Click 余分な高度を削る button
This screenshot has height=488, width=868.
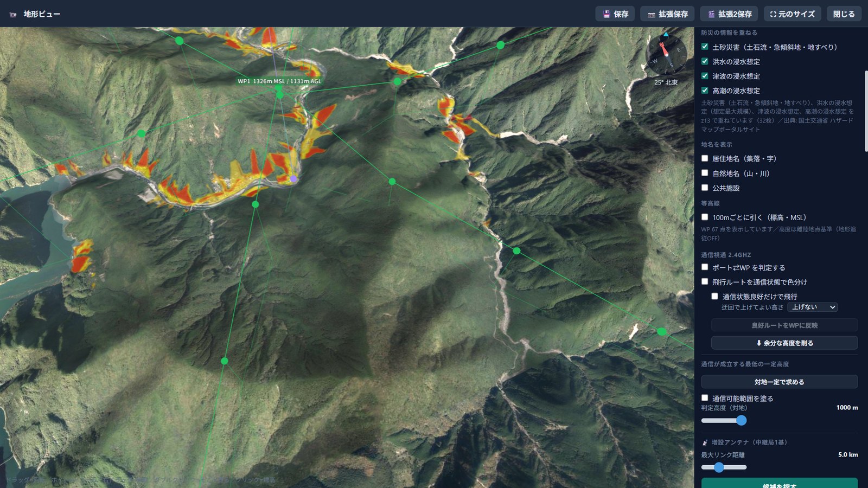[784, 343]
